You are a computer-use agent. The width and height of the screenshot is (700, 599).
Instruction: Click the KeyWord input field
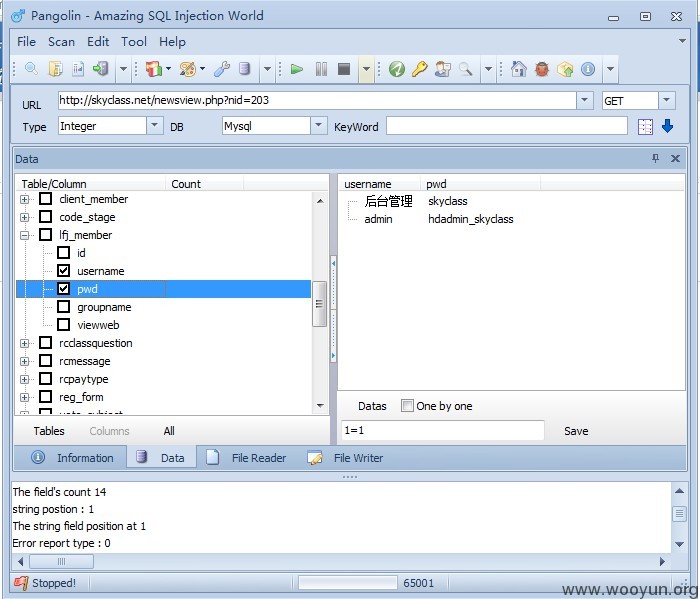tap(507, 125)
